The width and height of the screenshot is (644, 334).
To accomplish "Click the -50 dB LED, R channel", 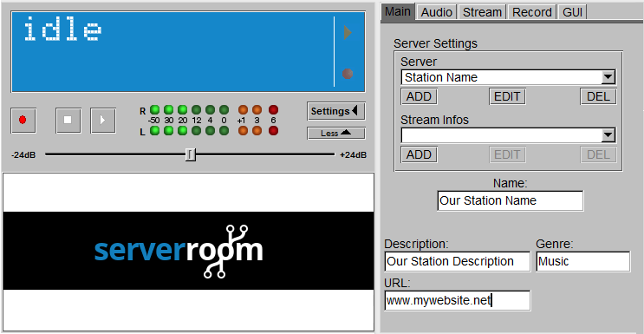I will [x=154, y=110].
